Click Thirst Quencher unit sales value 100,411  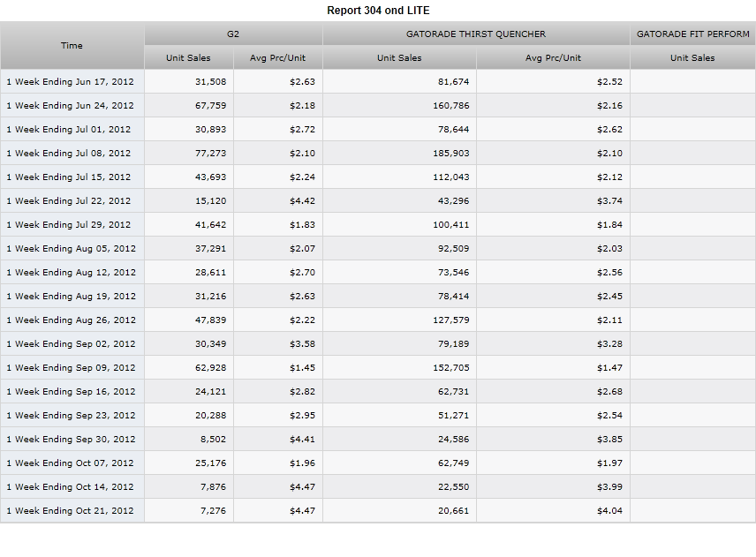[451, 224]
